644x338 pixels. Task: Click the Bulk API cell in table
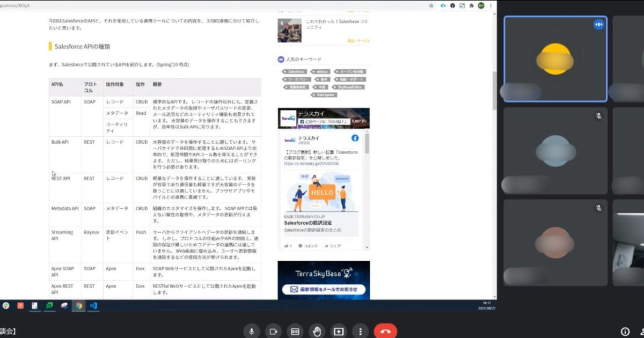coord(65,155)
